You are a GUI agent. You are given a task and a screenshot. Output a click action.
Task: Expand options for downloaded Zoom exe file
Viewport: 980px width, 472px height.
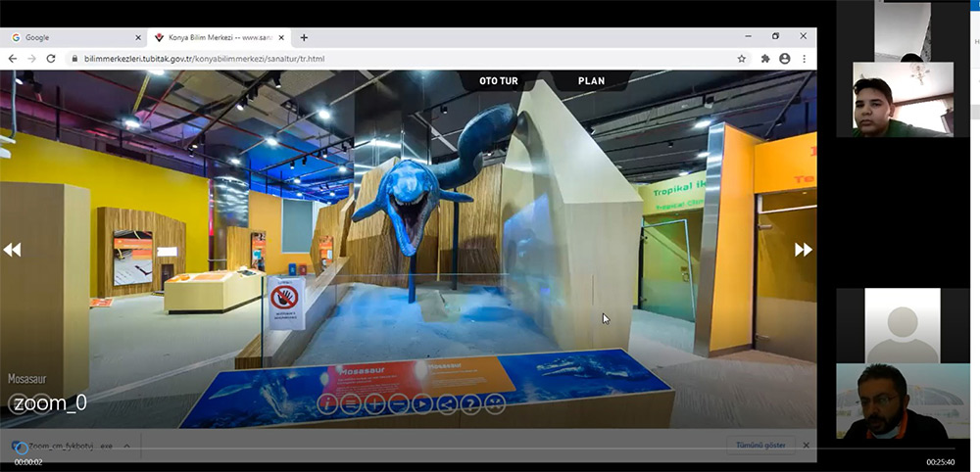pyautogui.click(x=126, y=446)
